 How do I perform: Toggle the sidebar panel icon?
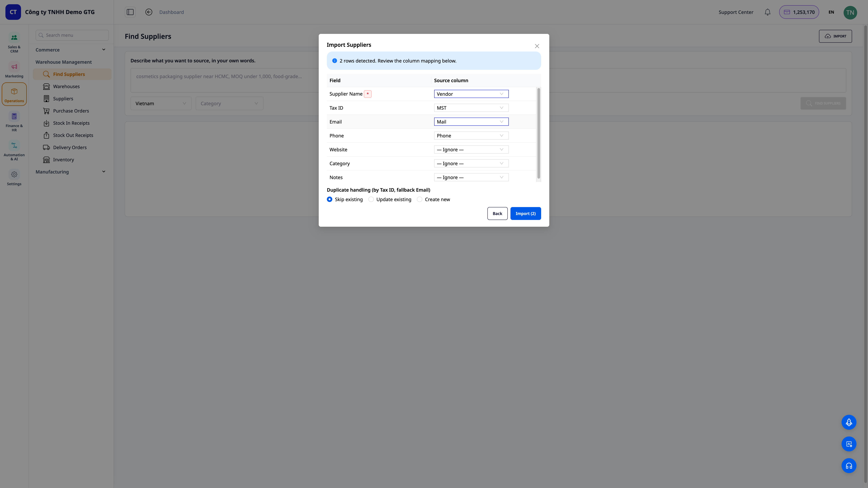(130, 12)
